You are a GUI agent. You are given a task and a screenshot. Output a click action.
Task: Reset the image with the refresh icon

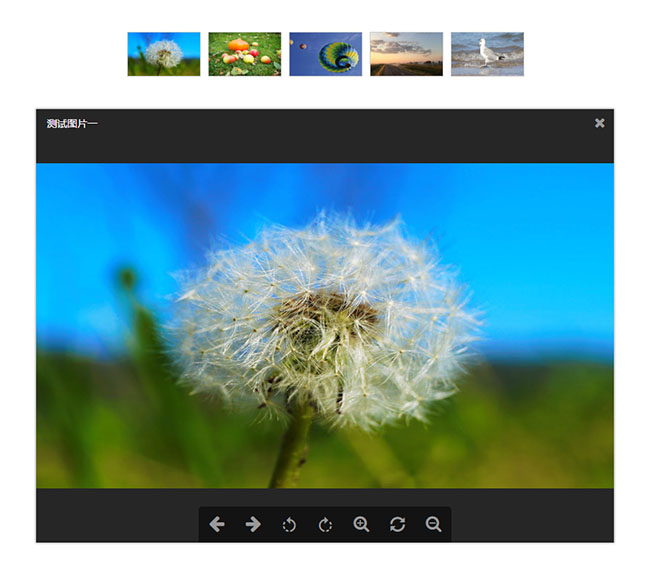tap(397, 525)
